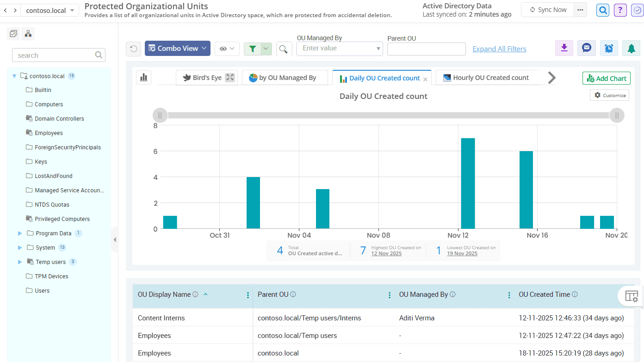Click the bar chart icon left of tabs
The width and height of the screenshot is (644, 362).
tap(143, 78)
